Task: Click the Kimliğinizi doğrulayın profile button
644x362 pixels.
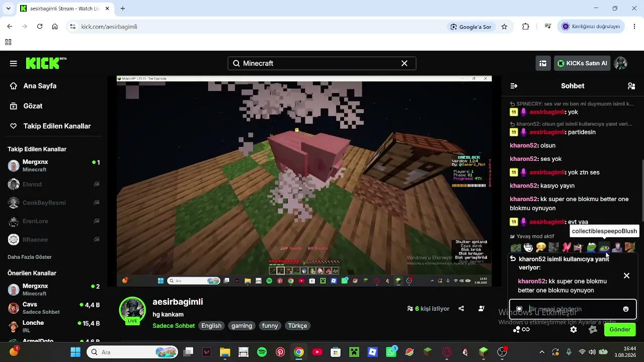Action: click(591, 27)
